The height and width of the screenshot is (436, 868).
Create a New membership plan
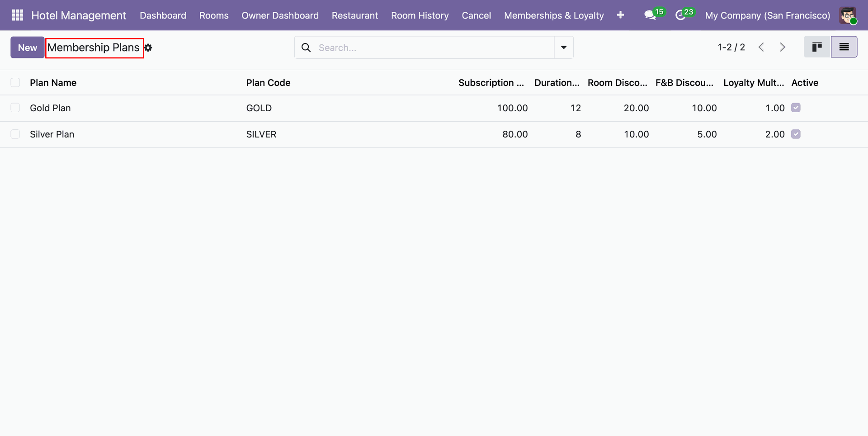pos(28,47)
